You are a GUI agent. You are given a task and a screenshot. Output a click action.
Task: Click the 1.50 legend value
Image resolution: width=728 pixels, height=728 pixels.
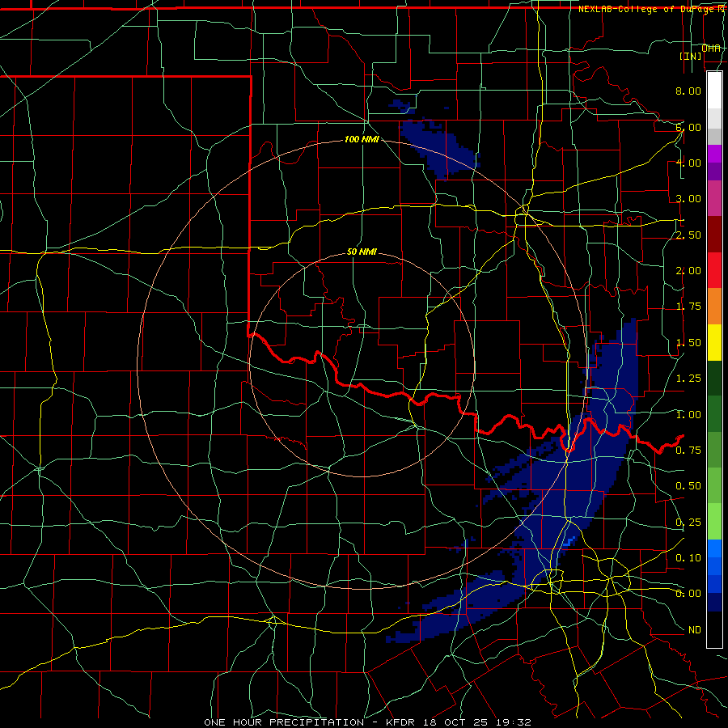[688, 343]
